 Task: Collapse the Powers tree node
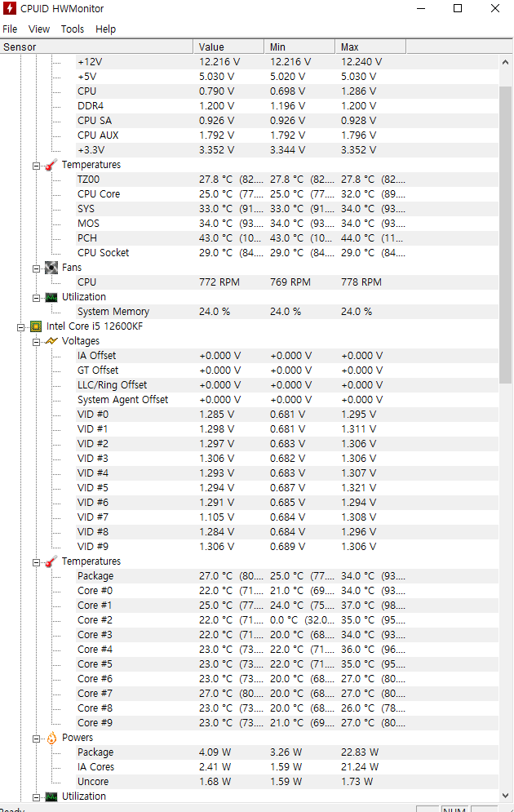click(x=36, y=739)
